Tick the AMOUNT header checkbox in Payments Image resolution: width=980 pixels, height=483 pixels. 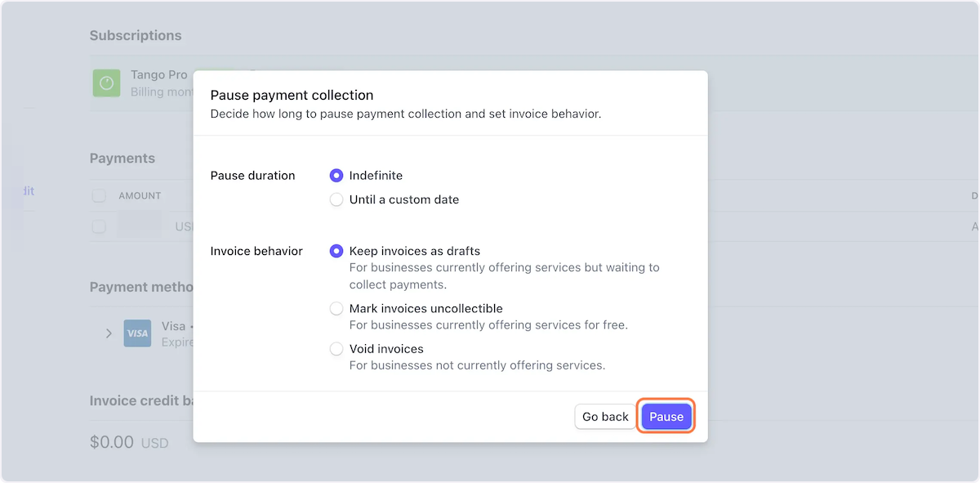coord(99,196)
